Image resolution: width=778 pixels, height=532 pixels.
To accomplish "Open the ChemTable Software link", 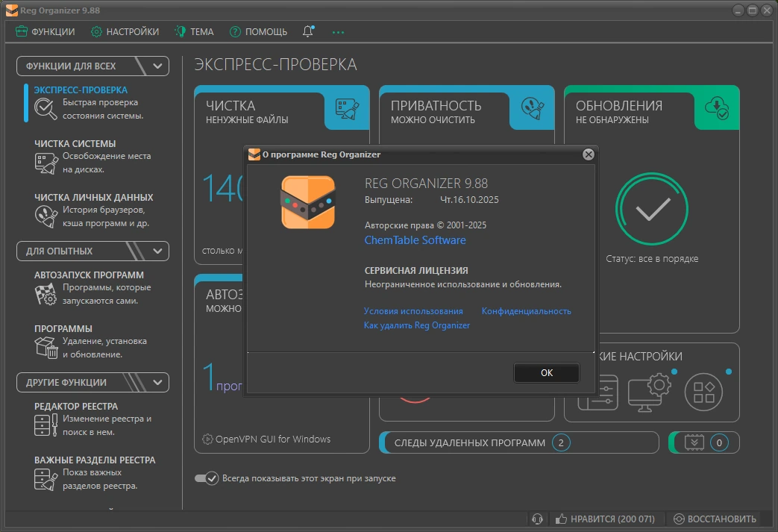I will point(415,240).
